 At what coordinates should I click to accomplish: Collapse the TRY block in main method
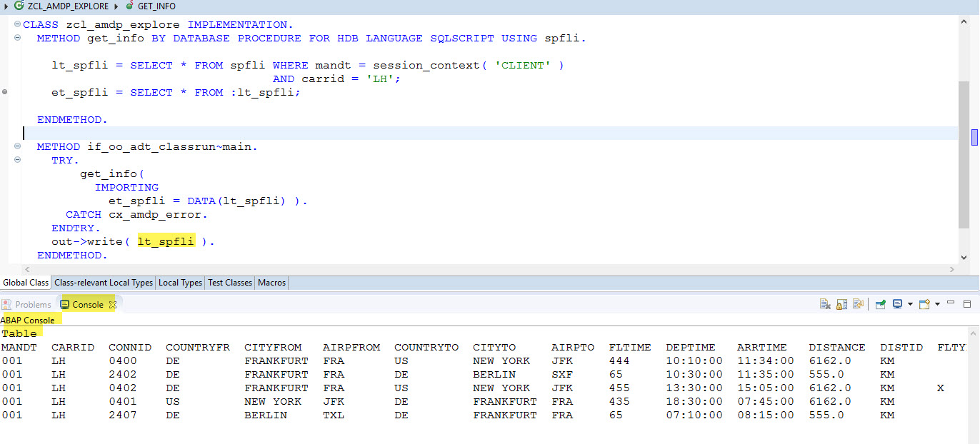coord(17,161)
